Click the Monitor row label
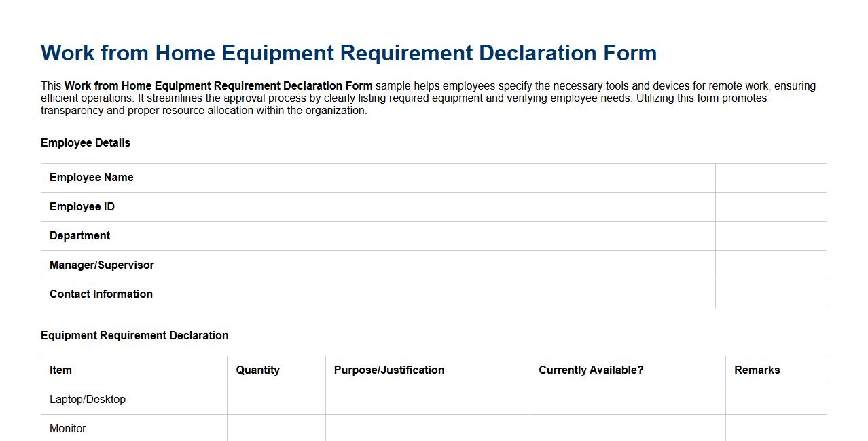 (67, 428)
